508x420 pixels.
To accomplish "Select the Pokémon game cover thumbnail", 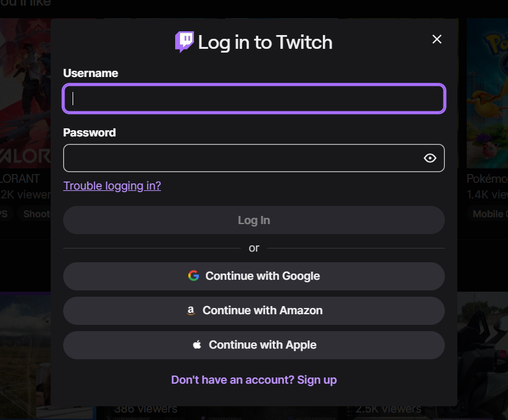I will [487, 93].
